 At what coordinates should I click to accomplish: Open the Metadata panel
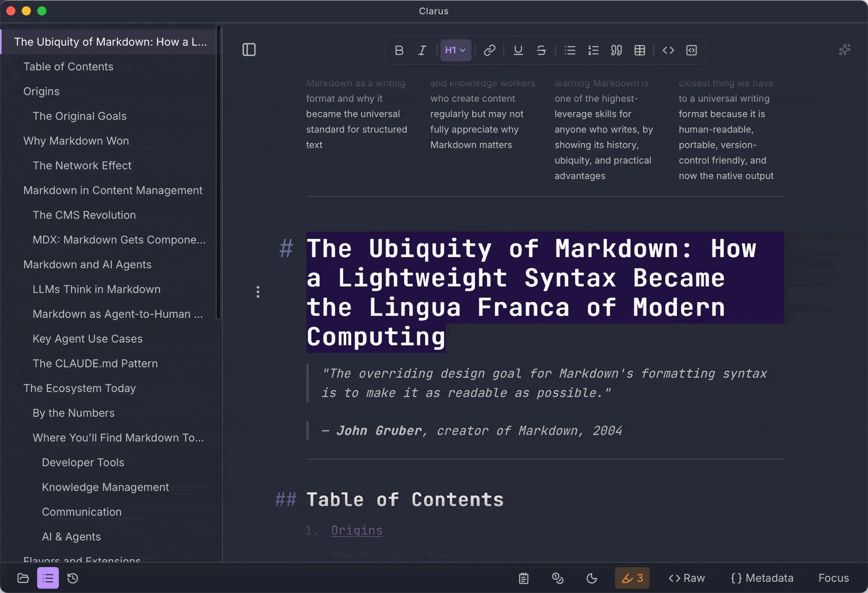point(762,578)
